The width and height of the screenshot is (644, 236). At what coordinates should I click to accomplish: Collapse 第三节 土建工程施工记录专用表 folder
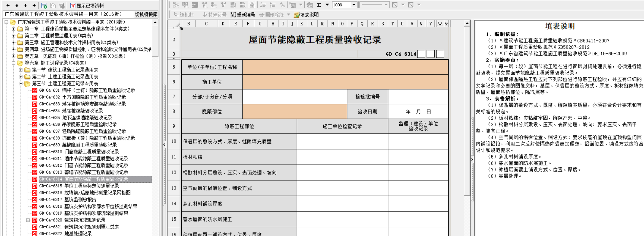coord(21,83)
